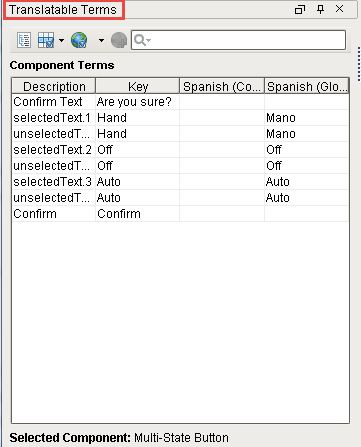Screen dimensions: 361x447
Task: Select the selectedText.3 row
Action: (x=180, y=182)
